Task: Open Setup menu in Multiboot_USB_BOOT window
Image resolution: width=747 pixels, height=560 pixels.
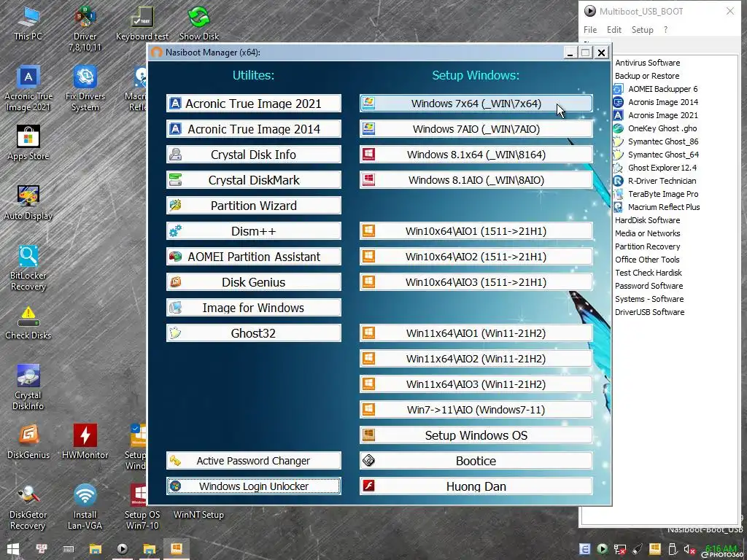Action: pos(642,29)
